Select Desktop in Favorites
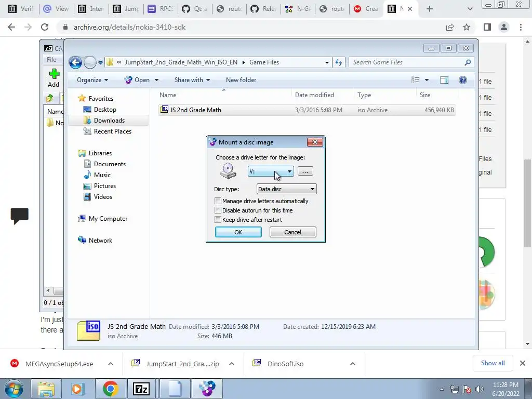The height and width of the screenshot is (399, 532). click(x=105, y=110)
